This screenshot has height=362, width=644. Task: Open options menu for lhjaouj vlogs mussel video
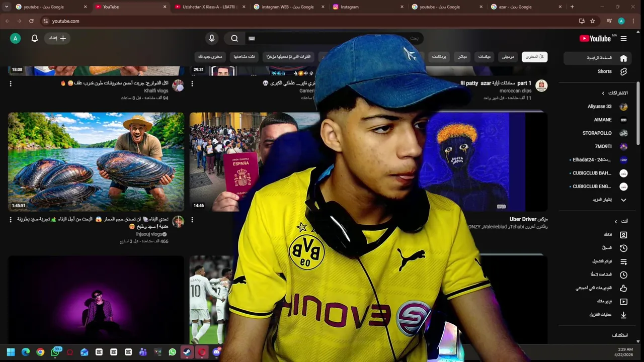tap(11, 220)
